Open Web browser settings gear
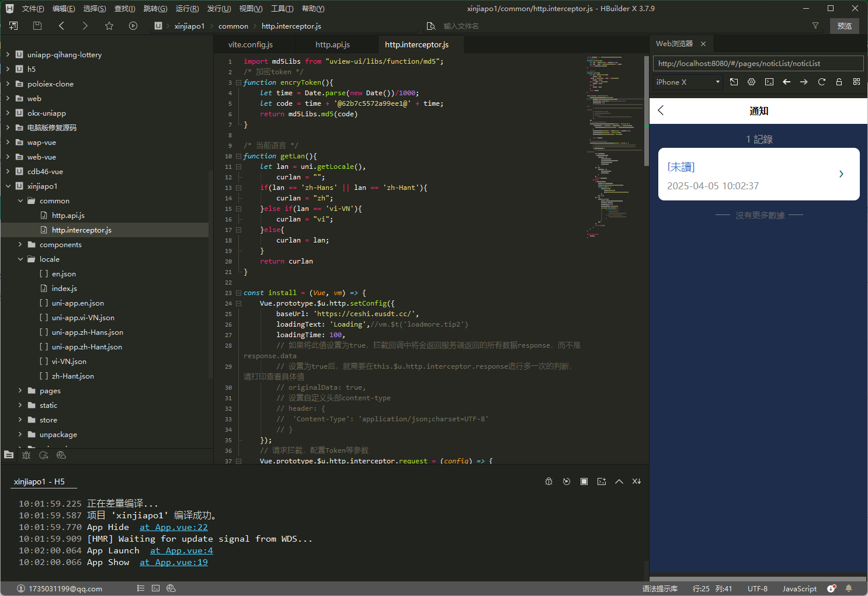This screenshot has height=596, width=868. coord(752,82)
